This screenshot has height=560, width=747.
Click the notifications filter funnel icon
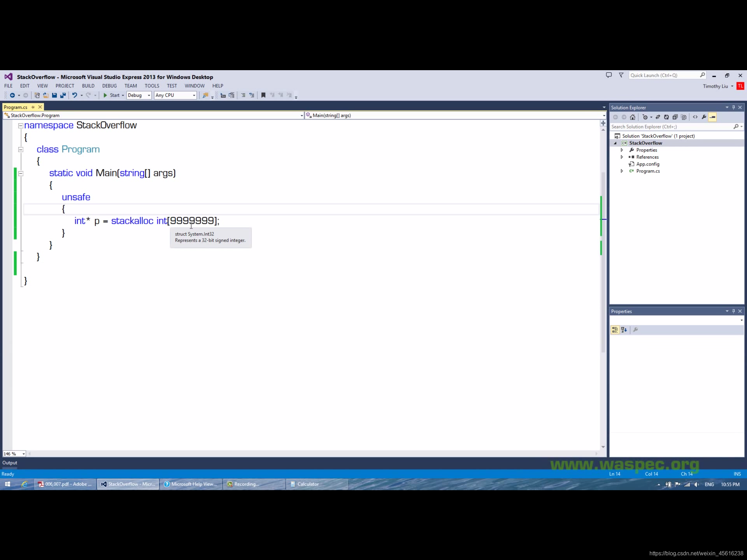tap(621, 75)
